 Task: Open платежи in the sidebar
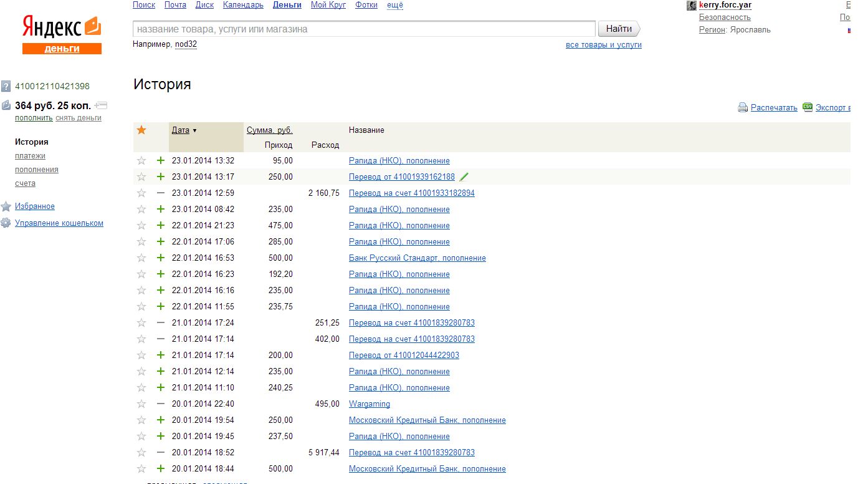(30, 156)
